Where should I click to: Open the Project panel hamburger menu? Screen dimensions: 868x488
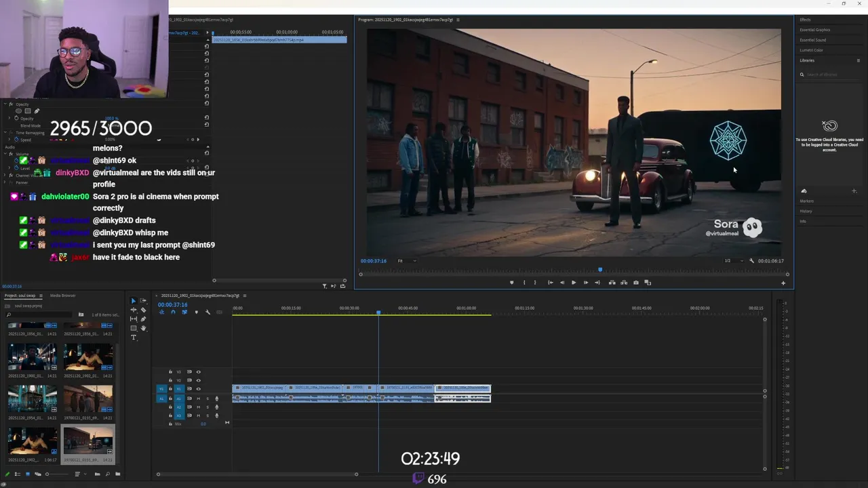[x=41, y=296]
